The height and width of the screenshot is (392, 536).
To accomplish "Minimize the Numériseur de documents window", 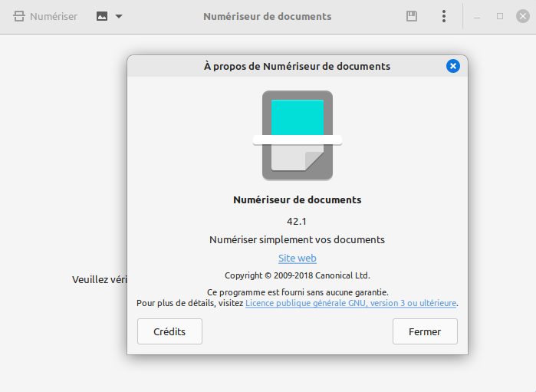I will [x=478, y=16].
